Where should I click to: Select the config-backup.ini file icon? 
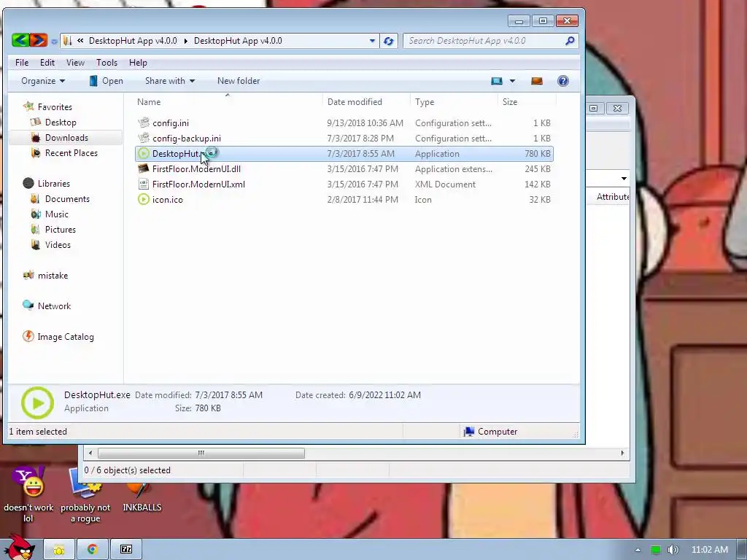pos(144,138)
